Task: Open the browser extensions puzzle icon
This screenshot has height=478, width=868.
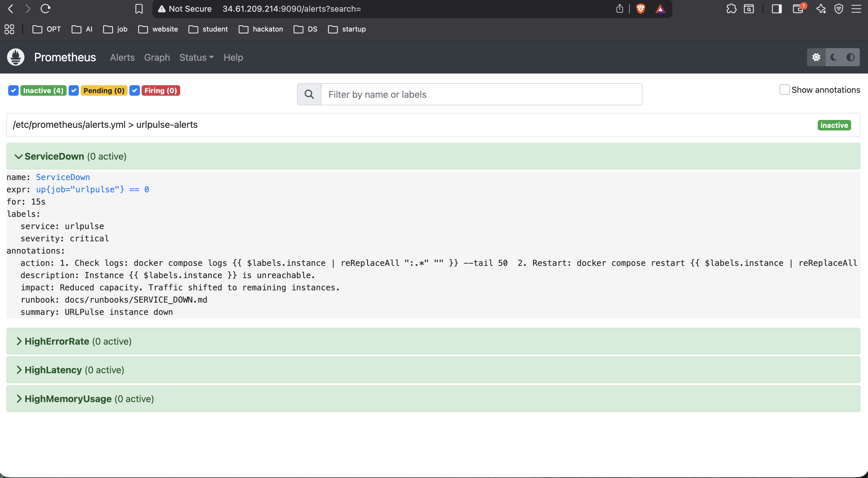Action: click(x=731, y=9)
